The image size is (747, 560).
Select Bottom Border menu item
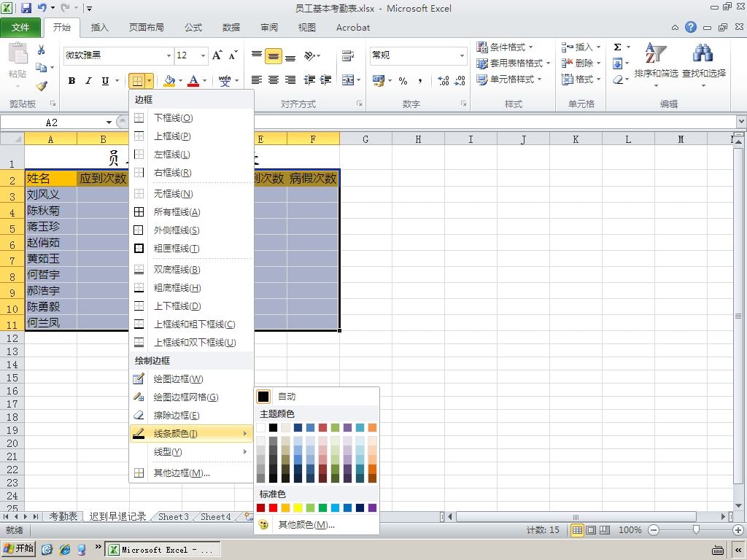tap(190, 118)
